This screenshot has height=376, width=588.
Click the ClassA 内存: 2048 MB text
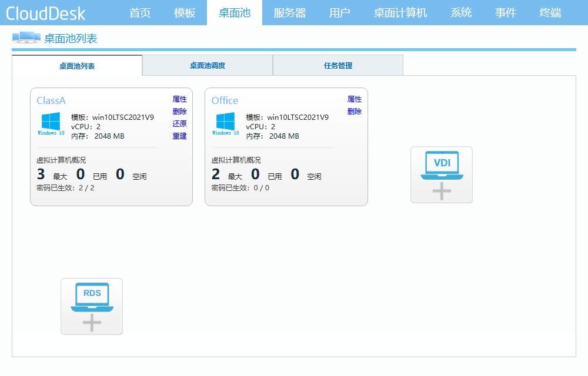98,136
